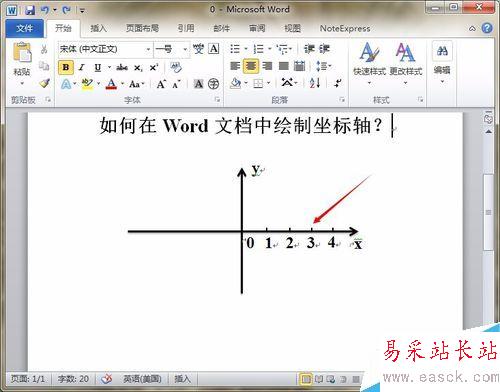Screen dimensions: 500x392
Task: Expand the Paste options arrow
Action: pyautogui.click(x=22, y=83)
